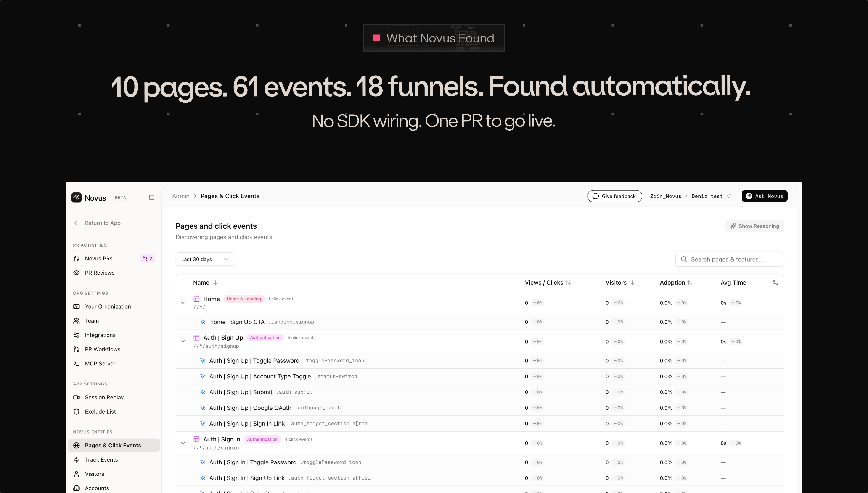
Task: Click the Novus logo icon
Action: coord(76,197)
